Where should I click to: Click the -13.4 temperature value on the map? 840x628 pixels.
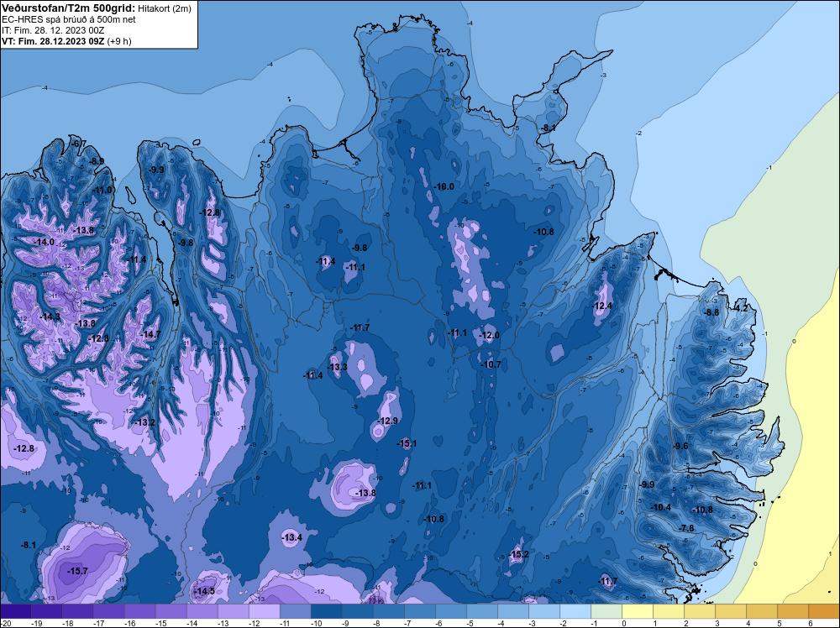click(291, 537)
